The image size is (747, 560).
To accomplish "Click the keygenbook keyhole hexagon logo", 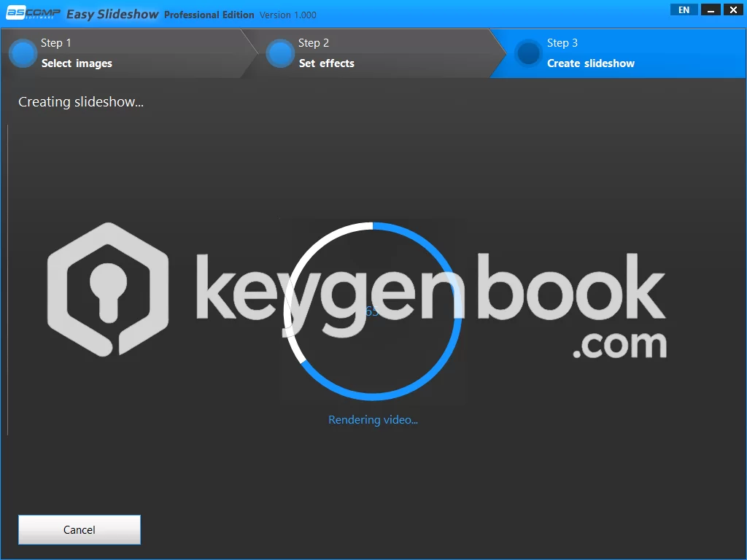I will (107, 289).
